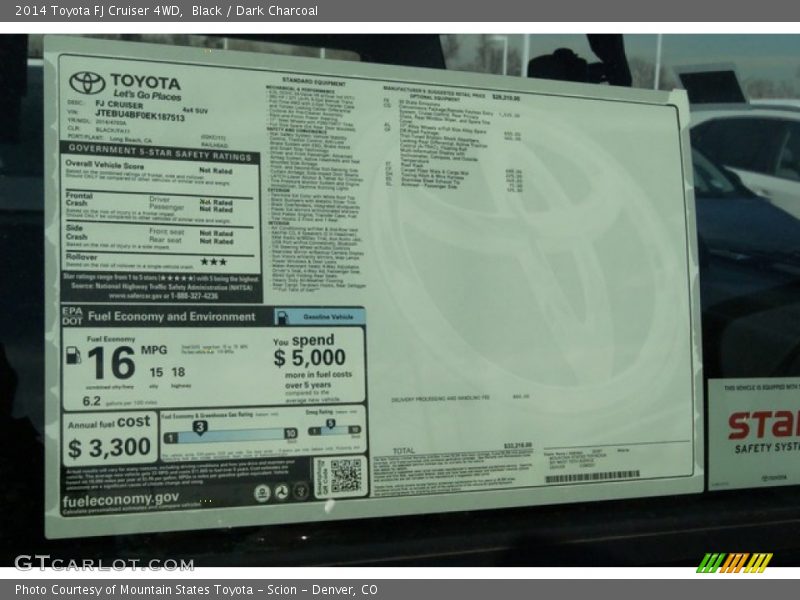Click the 'Annual fuel cost' label

(109, 422)
